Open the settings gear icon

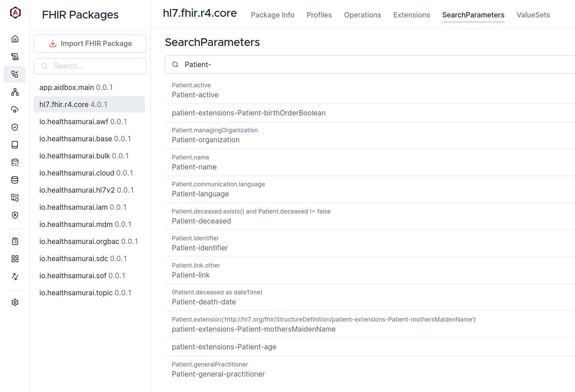pyautogui.click(x=15, y=302)
